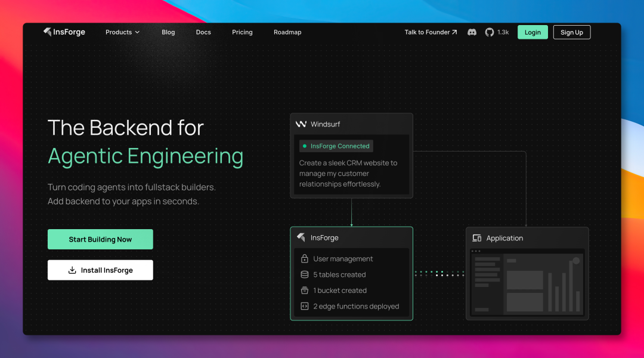Click 'Turn coding agents into fullstack builders' text

131,187
